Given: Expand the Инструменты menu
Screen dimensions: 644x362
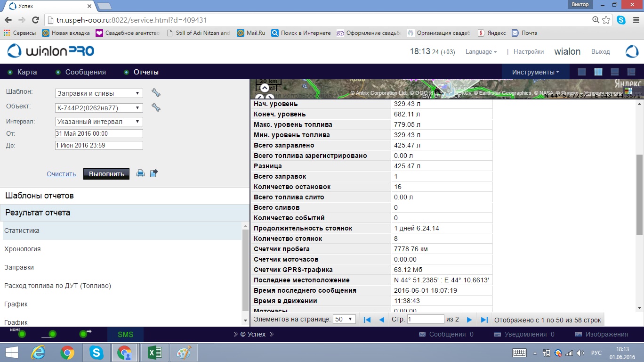Looking at the screenshot, I should pos(535,72).
